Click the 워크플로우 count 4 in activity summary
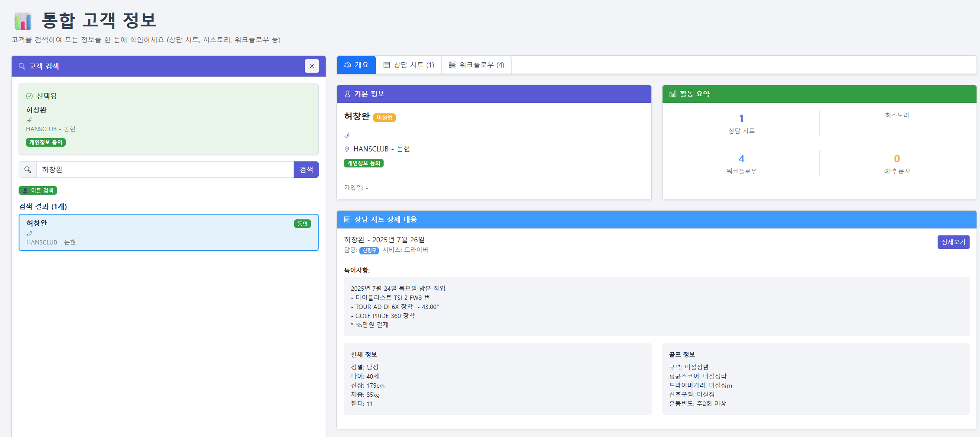980x437 pixels. tap(741, 159)
